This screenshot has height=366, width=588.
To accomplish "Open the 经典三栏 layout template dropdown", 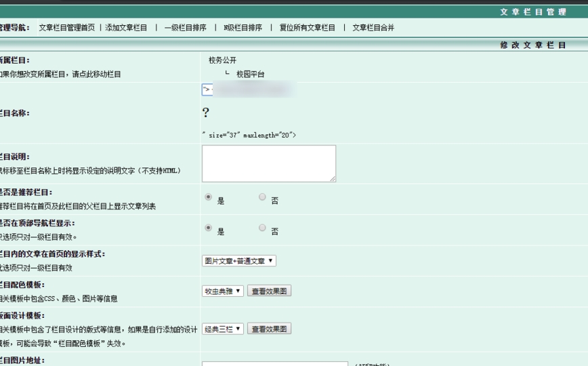I will pos(222,329).
